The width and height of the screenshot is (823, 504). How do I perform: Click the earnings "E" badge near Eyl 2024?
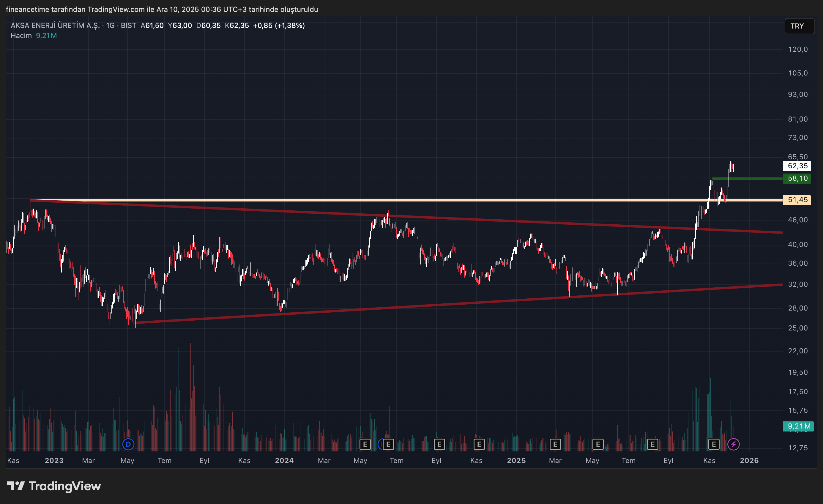(x=439, y=444)
